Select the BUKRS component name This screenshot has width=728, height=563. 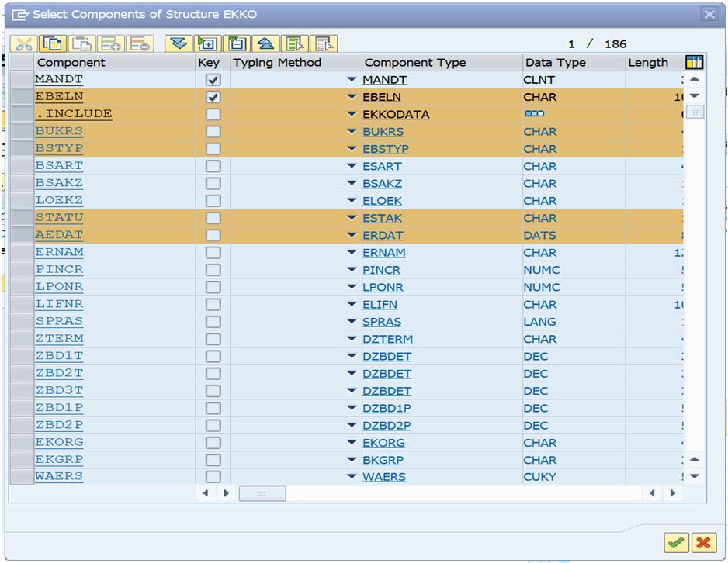[x=59, y=131]
